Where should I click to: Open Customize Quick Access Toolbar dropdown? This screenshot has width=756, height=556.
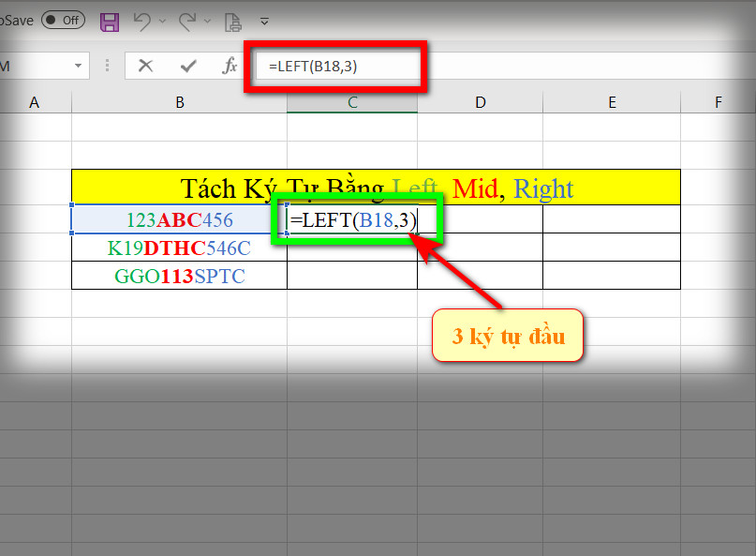point(264,22)
